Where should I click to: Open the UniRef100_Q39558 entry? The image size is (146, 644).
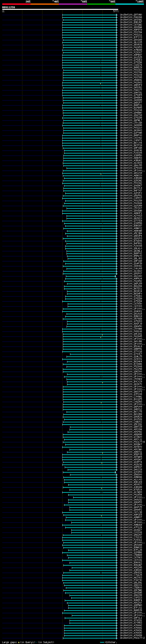point(131,223)
